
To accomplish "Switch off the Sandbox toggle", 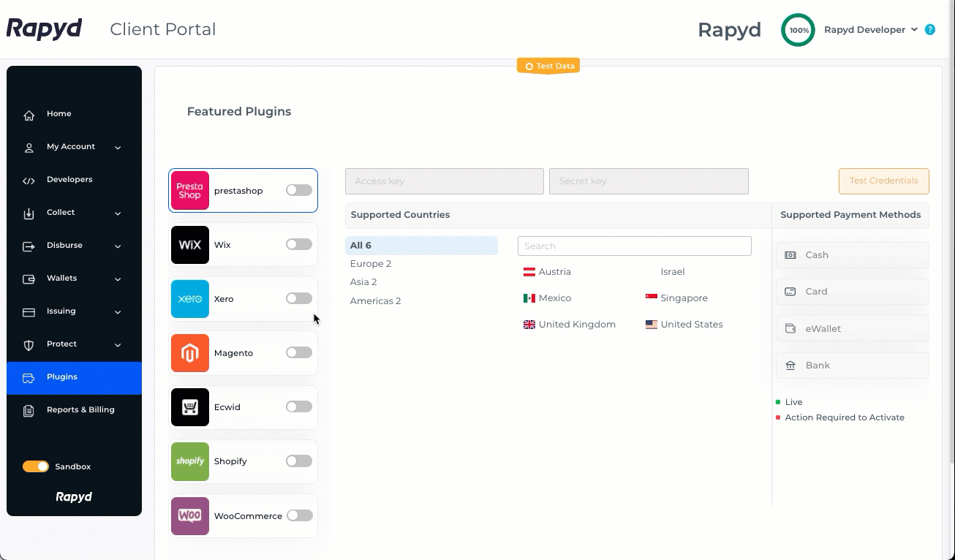I will 36,466.
